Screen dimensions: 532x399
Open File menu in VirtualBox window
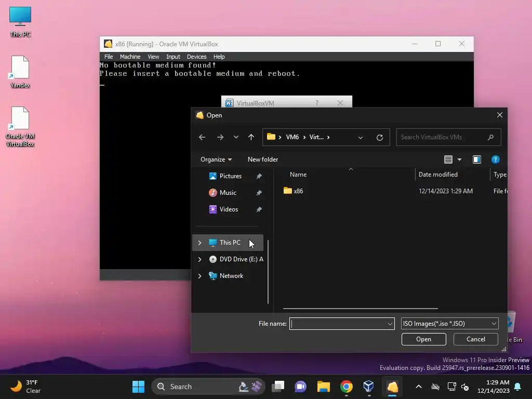[x=109, y=57]
